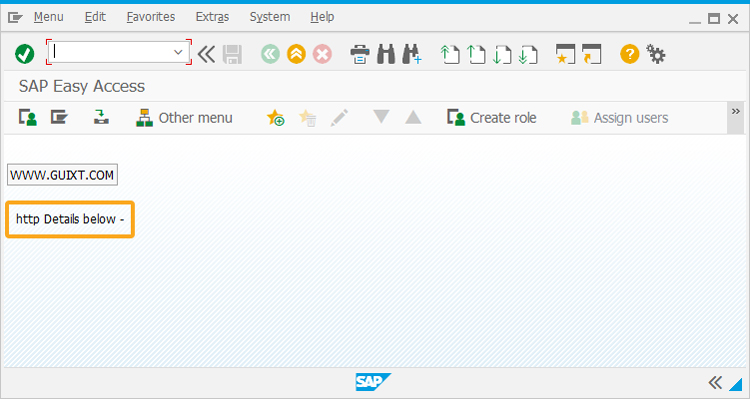Click the http Details below button
The height and width of the screenshot is (399, 750).
point(70,219)
